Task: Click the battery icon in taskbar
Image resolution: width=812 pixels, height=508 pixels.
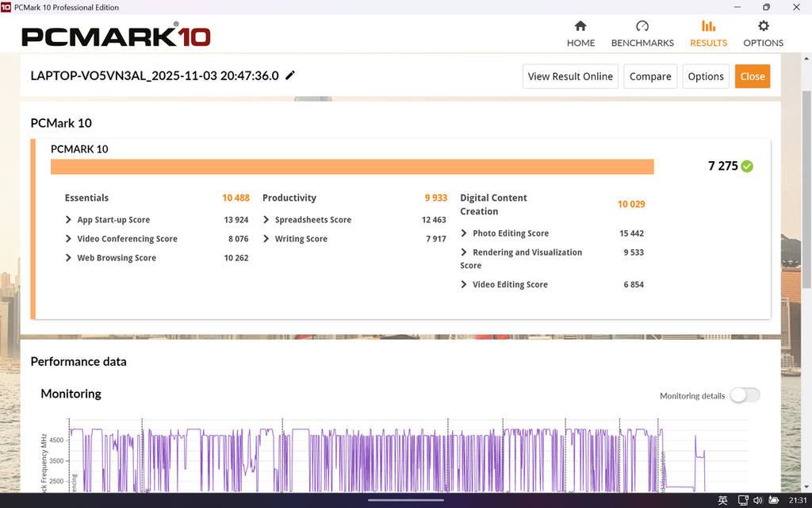Action: pos(774,501)
